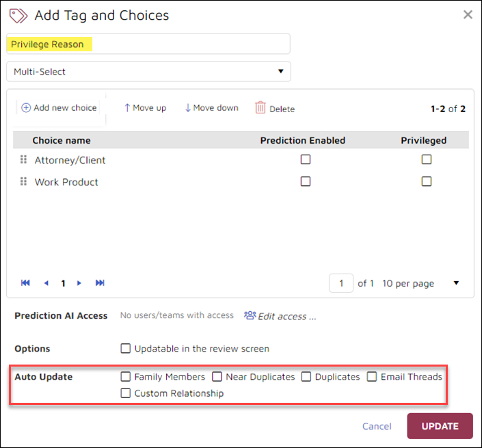Click the Move down arrow
This screenshot has width=482, height=448.
coord(188,108)
